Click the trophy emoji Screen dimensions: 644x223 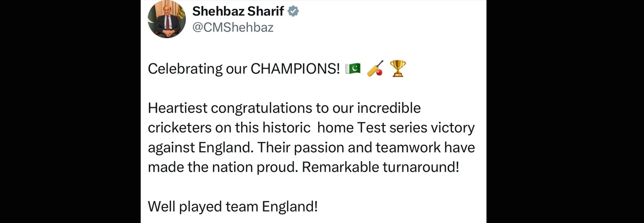pos(397,68)
